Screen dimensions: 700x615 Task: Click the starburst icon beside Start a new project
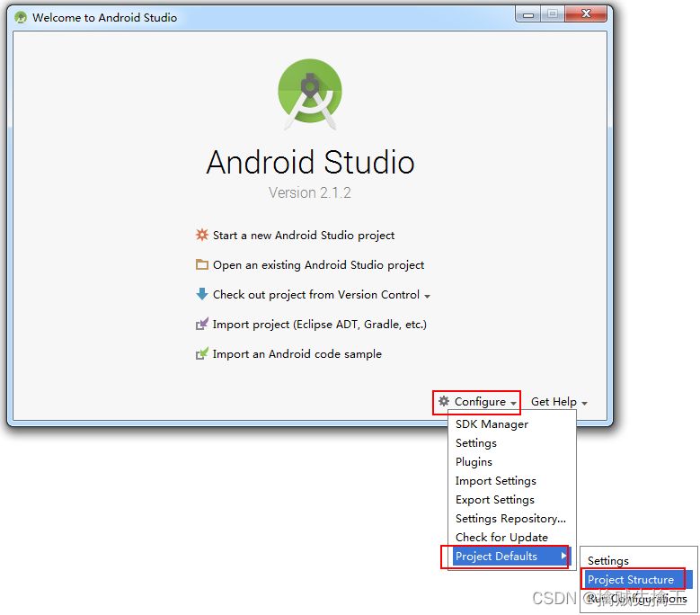coord(202,235)
